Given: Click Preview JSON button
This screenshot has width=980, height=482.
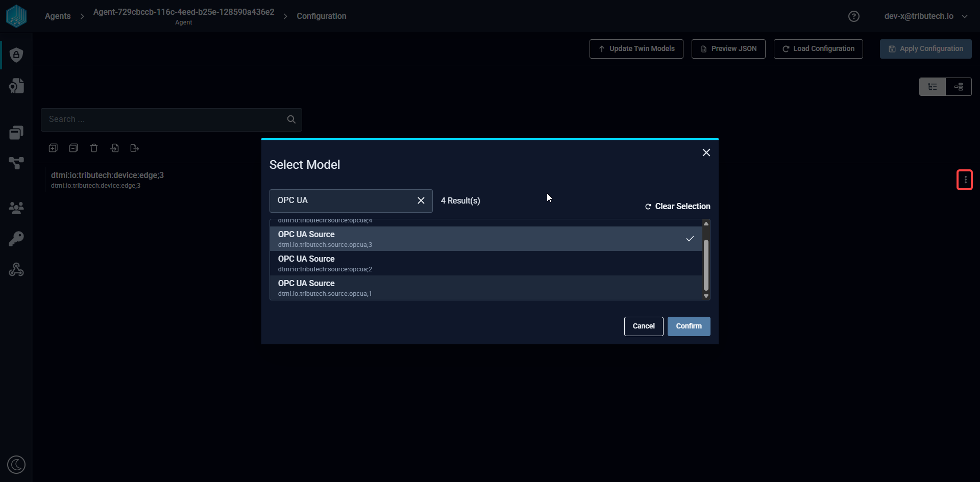Looking at the screenshot, I should tap(728, 49).
